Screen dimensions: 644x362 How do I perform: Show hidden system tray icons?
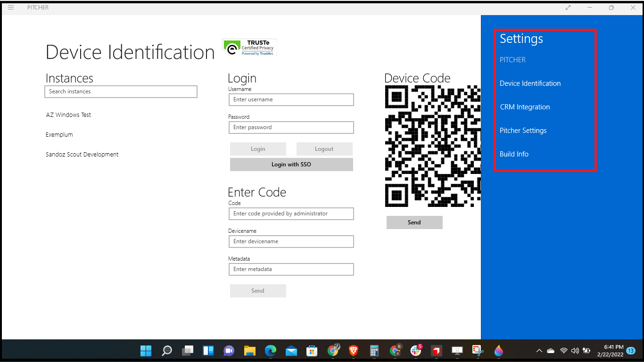[539, 351]
